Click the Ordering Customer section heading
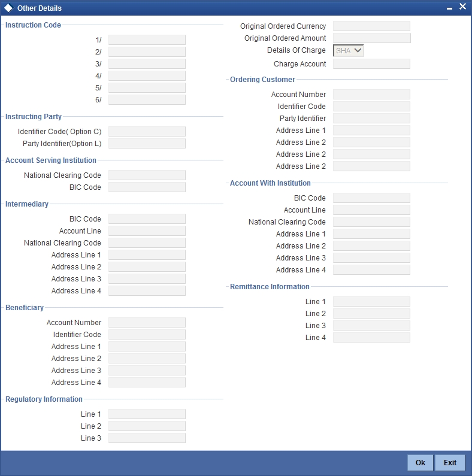Screen dimensions: 472x476 point(262,80)
